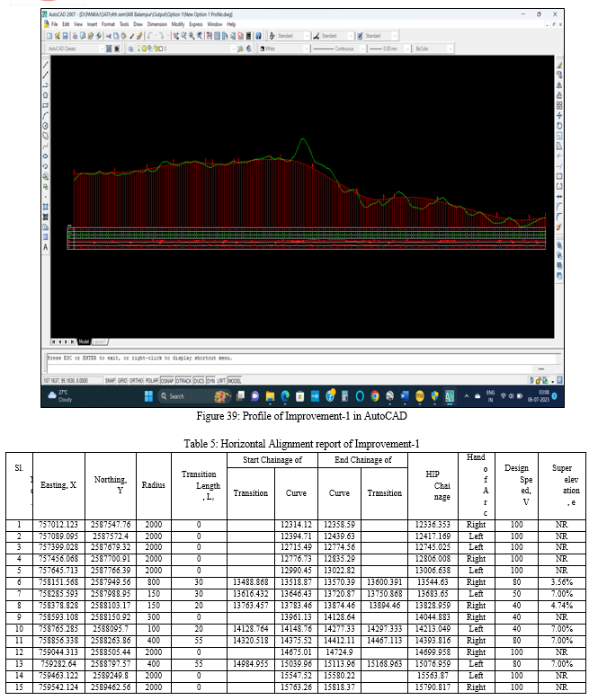Click the table cell reading 757012.123

click(x=58, y=525)
